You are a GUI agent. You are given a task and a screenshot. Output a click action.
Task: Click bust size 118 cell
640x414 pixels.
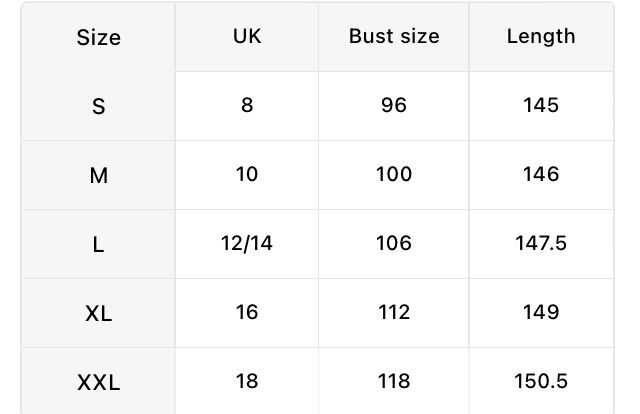(x=394, y=381)
